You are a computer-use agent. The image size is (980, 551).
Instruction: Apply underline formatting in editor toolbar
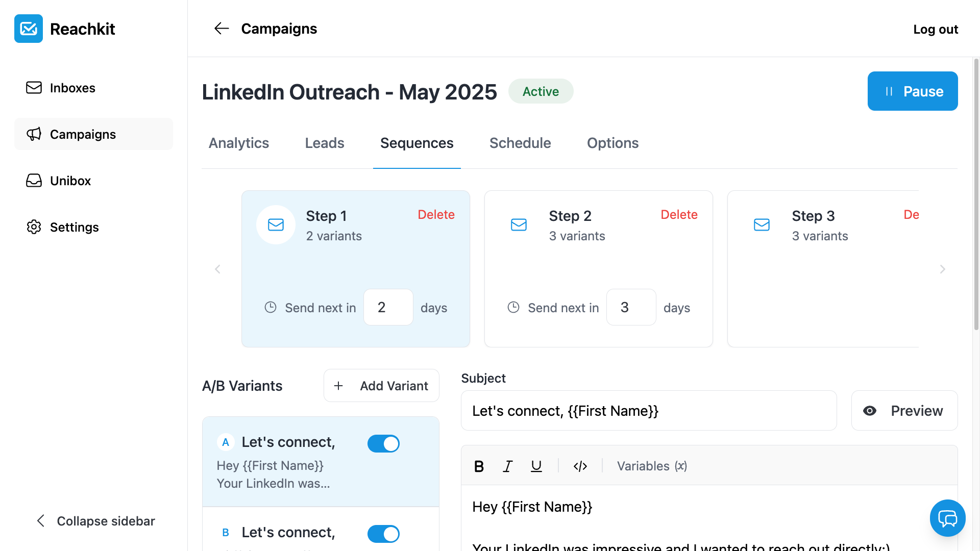[x=536, y=466]
